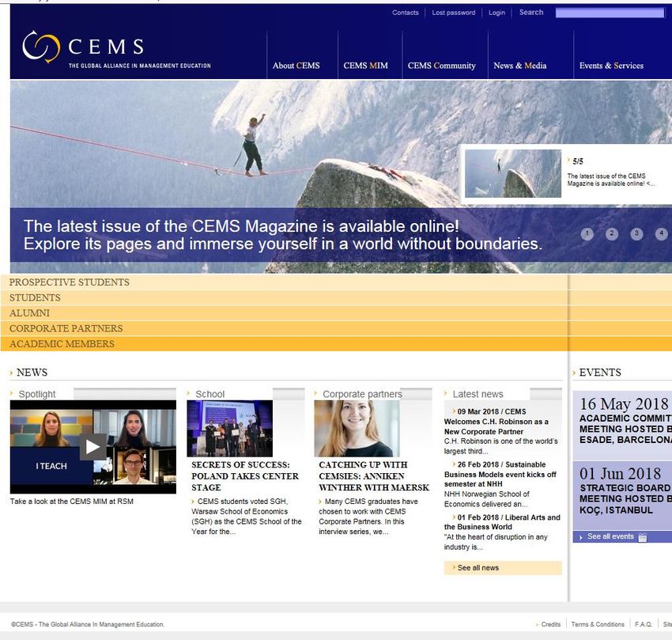Open the School tab heading

(x=210, y=394)
